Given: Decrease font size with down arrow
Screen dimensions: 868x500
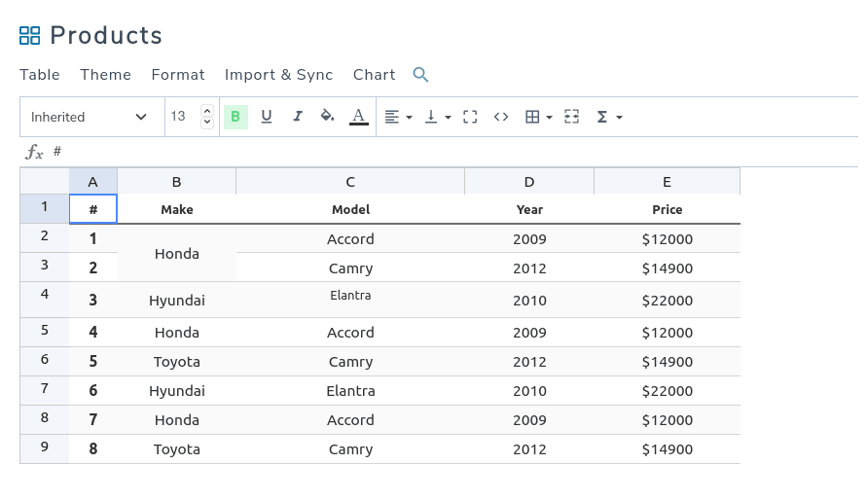Looking at the screenshot, I should [x=207, y=123].
